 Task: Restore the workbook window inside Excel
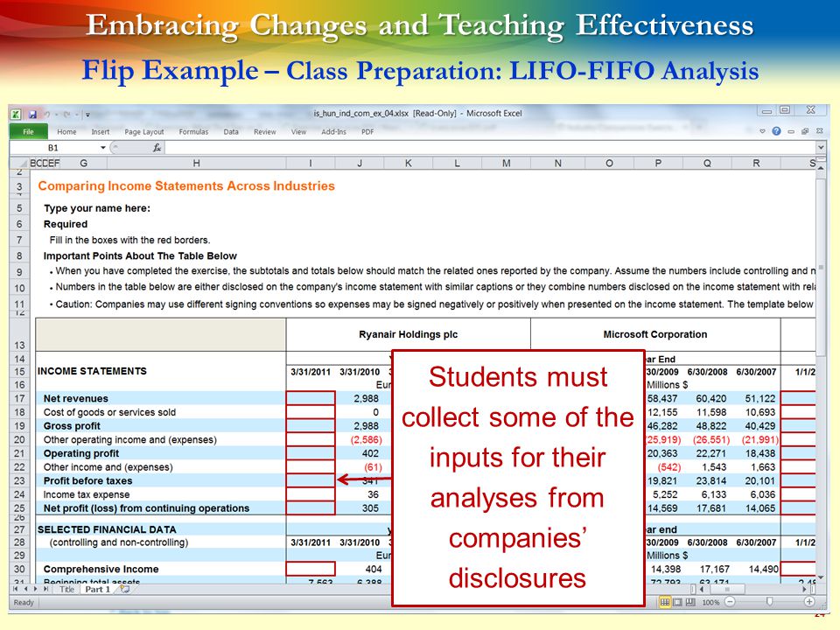(805, 131)
